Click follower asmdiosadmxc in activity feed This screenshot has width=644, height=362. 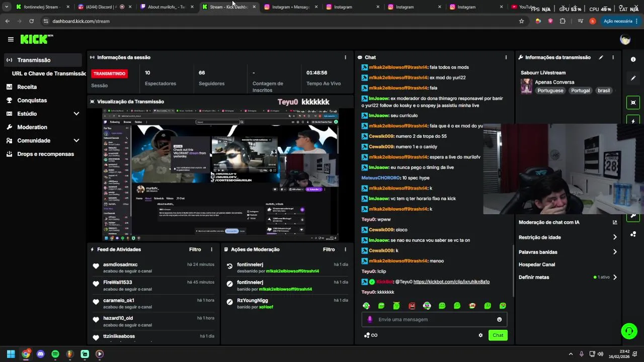pos(120,264)
